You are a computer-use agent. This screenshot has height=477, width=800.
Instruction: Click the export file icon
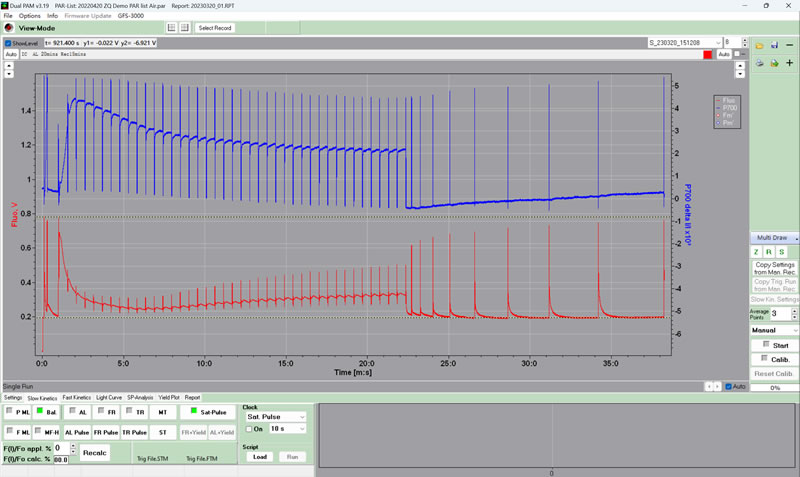click(773, 63)
